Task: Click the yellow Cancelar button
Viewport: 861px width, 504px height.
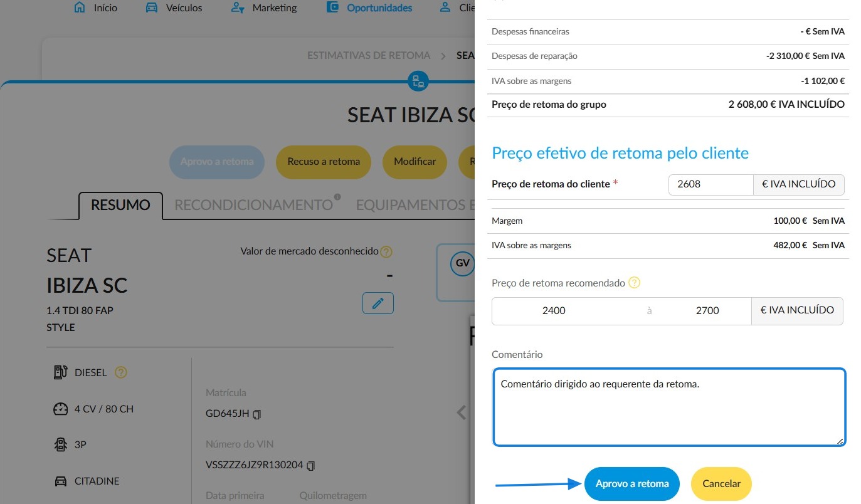Action: (x=721, y=484)
